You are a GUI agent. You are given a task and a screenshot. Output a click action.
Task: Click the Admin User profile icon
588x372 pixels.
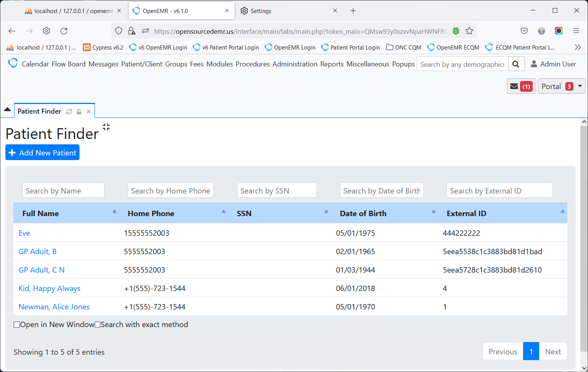534,64
